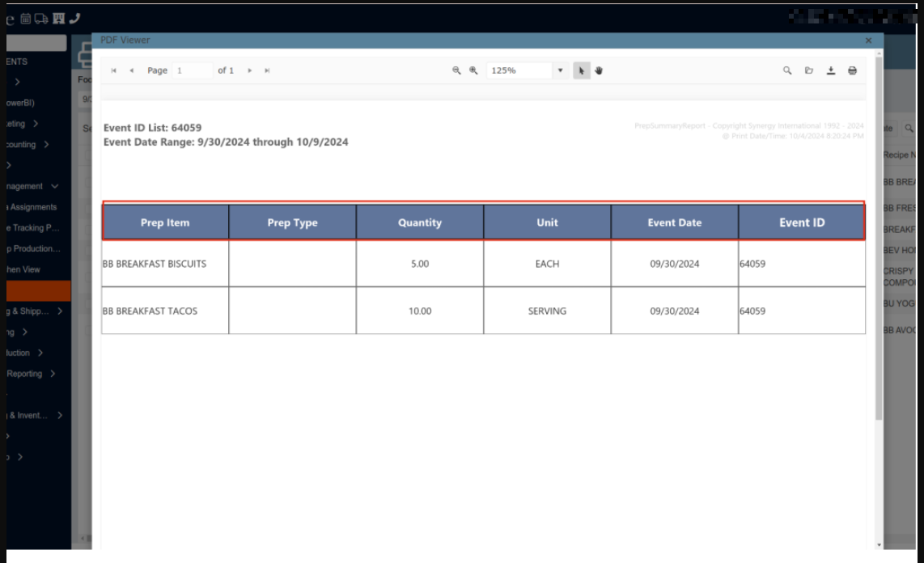
Task: Download the PDF report
Action: 831,70
